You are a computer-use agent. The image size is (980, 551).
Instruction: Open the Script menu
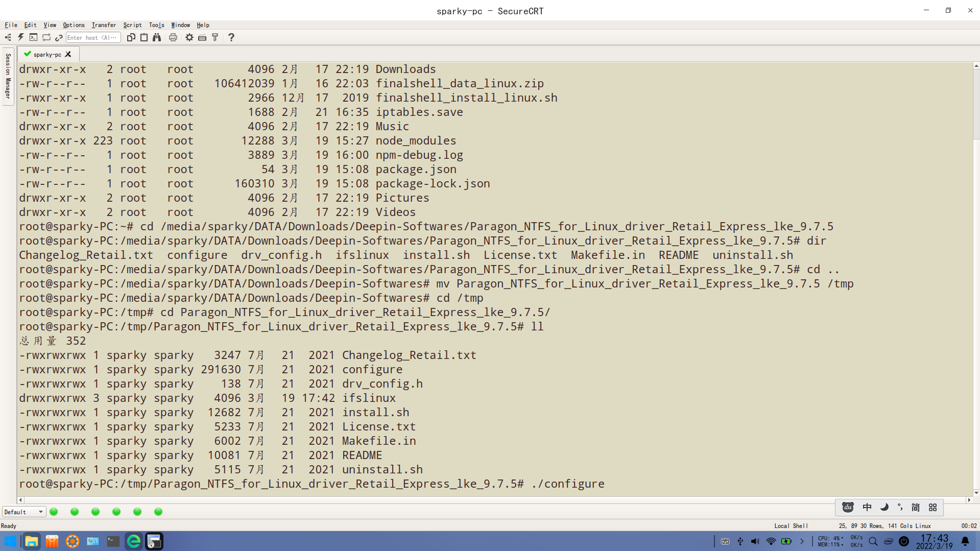click(x=133, y=25)
